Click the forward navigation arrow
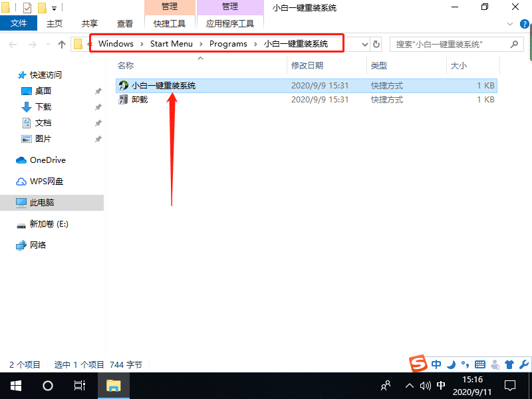This screenshot has width=532, height=399. click(x=32, y=45)
